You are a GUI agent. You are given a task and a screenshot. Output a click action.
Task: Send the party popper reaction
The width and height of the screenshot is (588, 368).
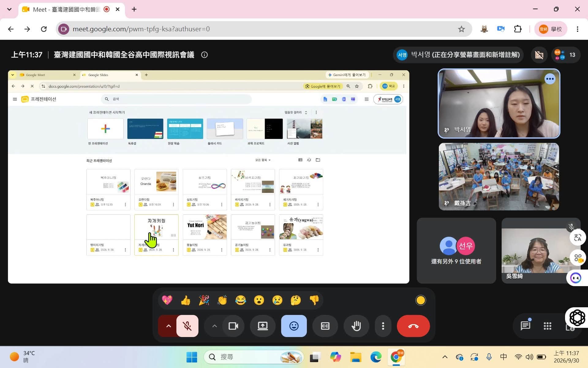[204, 300]
